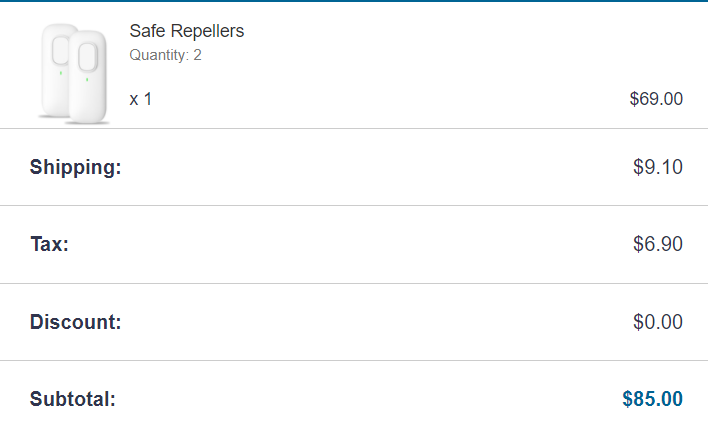Select the $6.90 tax amount
The width and height of the screenshot is (708, 437).
(x=657, y=244)
